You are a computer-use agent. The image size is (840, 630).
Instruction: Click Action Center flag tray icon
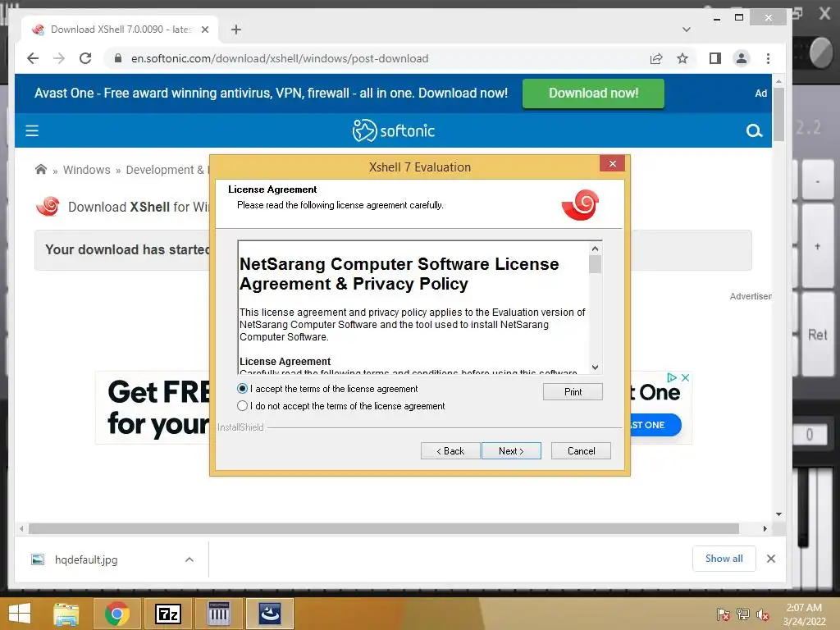click(723, 614)
